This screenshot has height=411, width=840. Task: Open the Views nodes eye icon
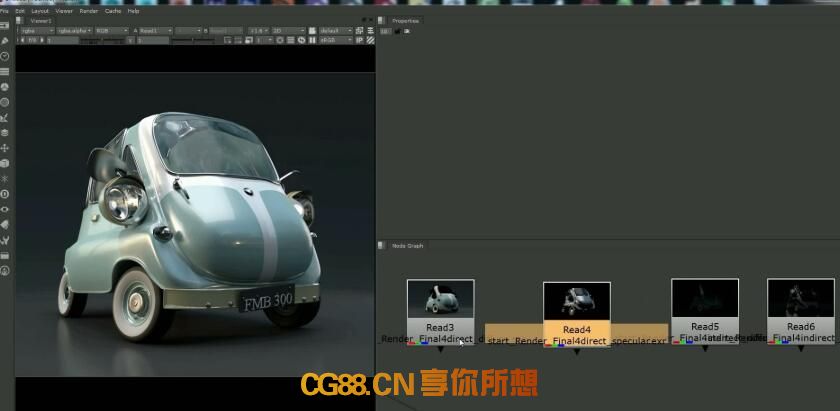[x=5, y=210]
